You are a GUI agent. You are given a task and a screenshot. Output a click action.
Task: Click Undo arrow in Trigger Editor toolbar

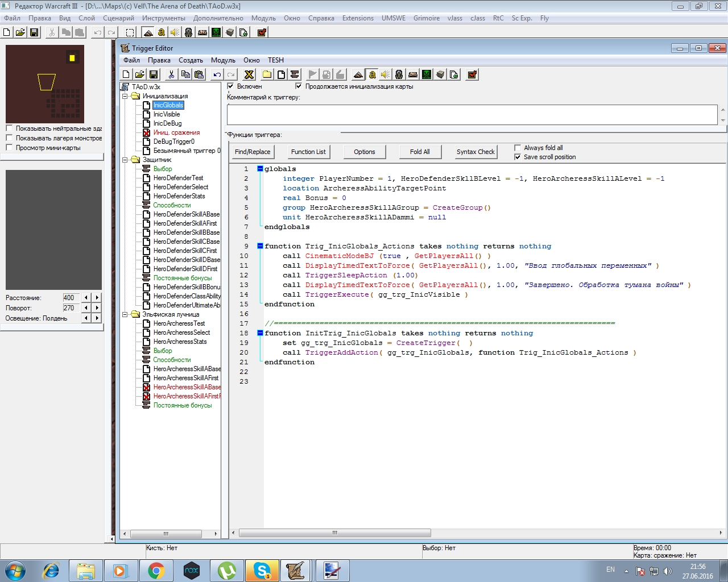pos(217,74)
